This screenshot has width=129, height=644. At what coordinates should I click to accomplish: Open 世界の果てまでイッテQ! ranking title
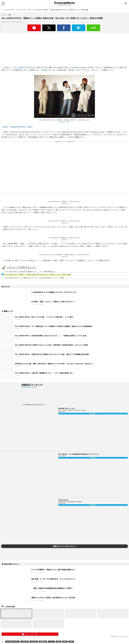67,409
